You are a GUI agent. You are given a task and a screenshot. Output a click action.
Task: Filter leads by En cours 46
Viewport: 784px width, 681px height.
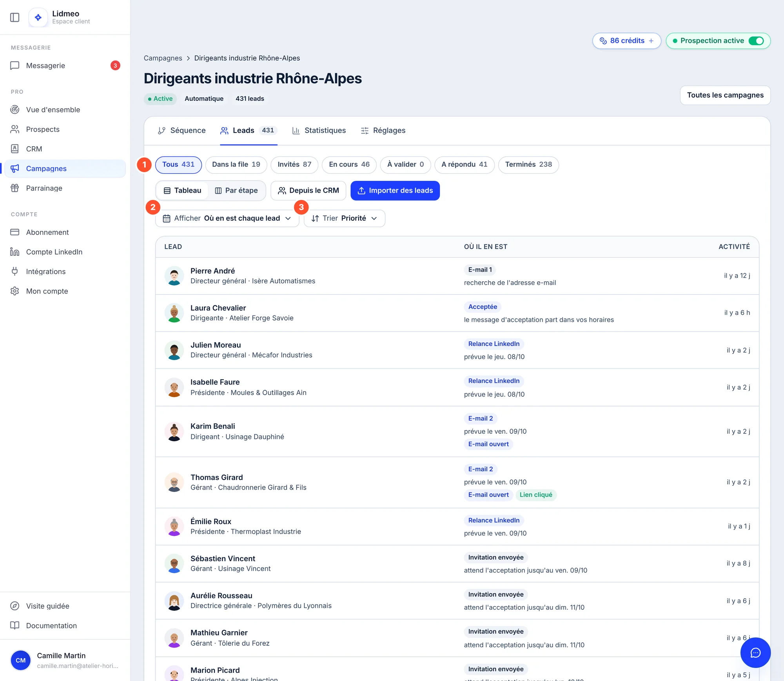pos(349,165)
